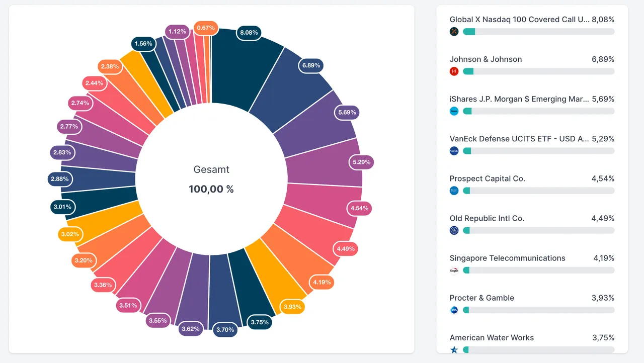
Task: Select the 4.19% label on donut chart
Action: coord(322,283)
